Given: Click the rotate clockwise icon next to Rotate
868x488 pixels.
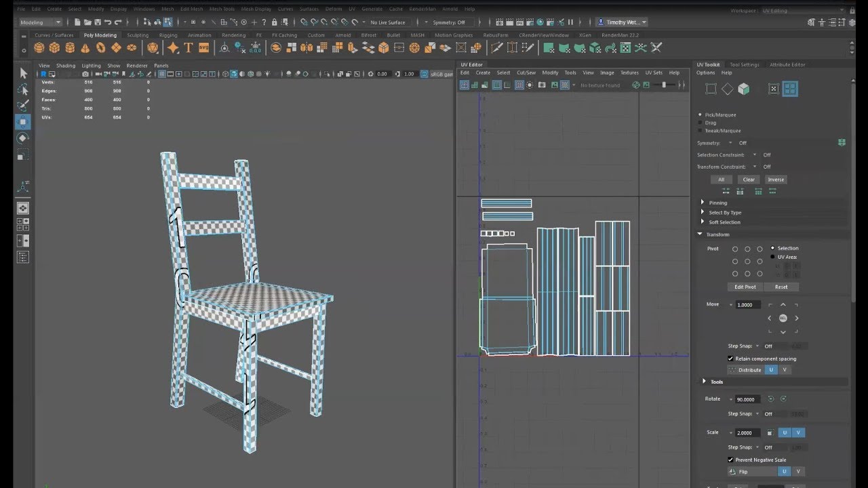Looking at the screenshot, I should [x=783, y=399].
